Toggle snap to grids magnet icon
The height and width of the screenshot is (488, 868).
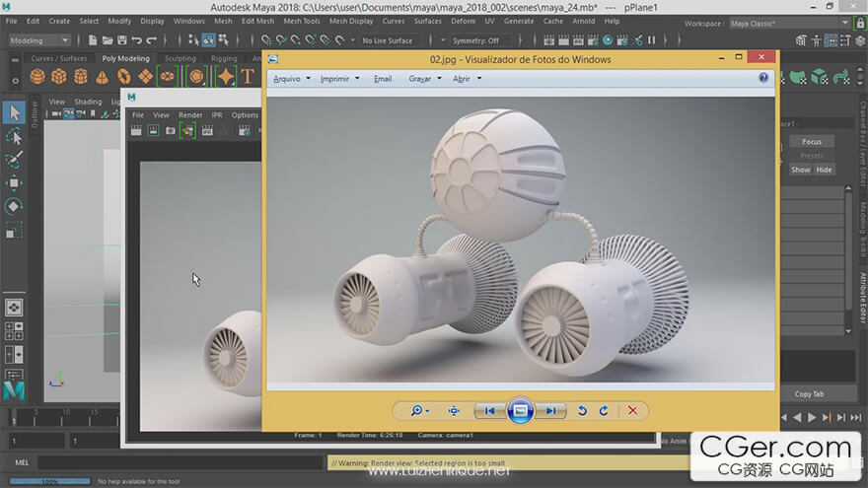266,39
